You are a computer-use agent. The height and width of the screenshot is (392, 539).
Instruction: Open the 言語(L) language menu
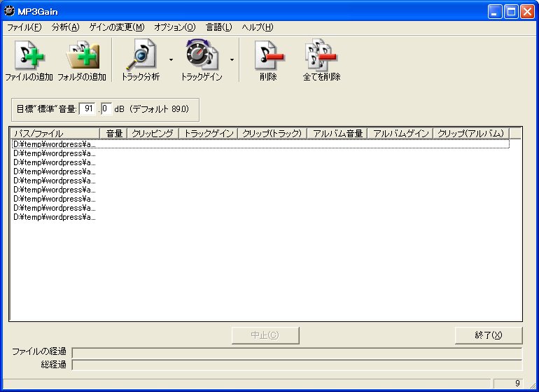(218, 27)
